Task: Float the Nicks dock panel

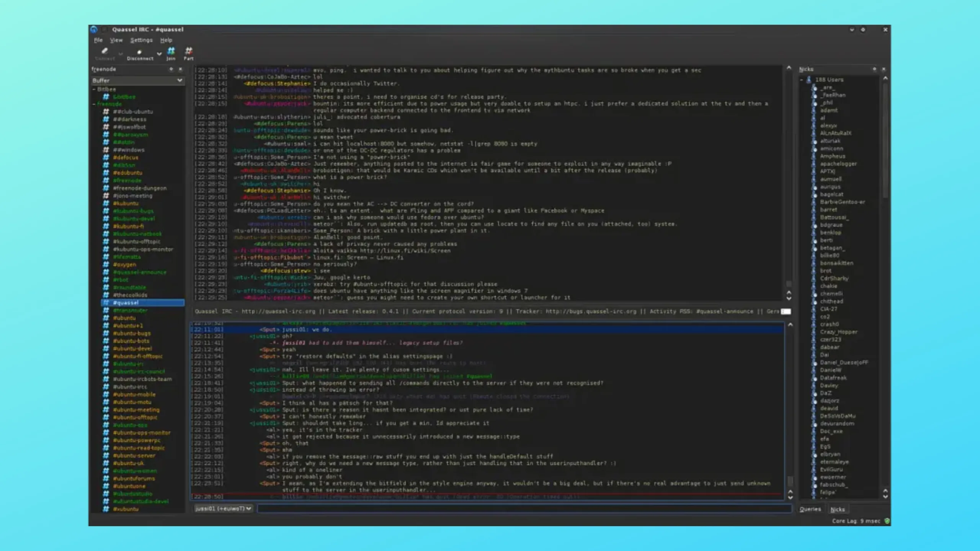Action: 874,69
